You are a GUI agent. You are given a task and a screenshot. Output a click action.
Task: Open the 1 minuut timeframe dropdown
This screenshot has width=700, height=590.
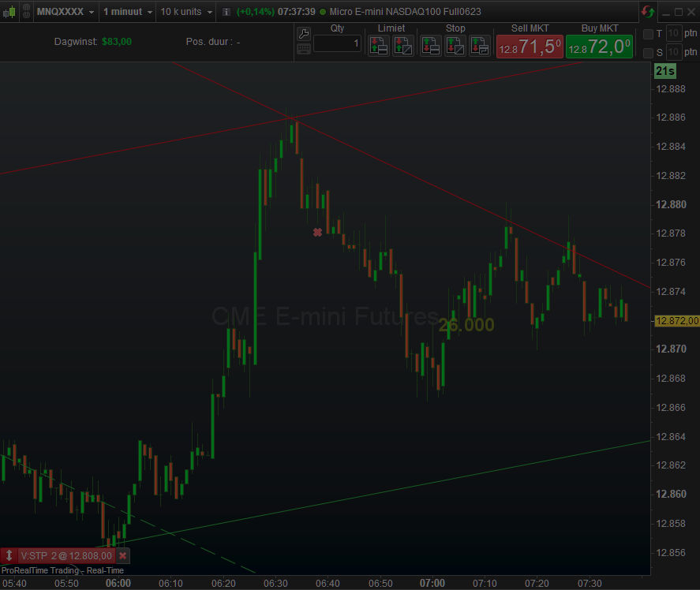(x=128, y=12)
